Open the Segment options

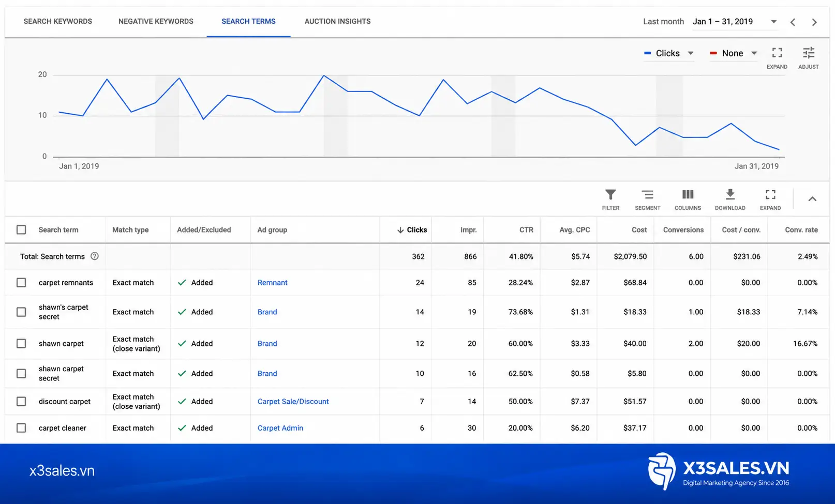[647, 200]
